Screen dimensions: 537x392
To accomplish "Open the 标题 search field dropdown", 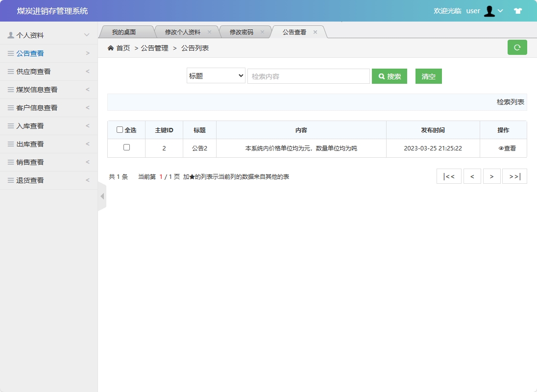I will tap(216, 75).
